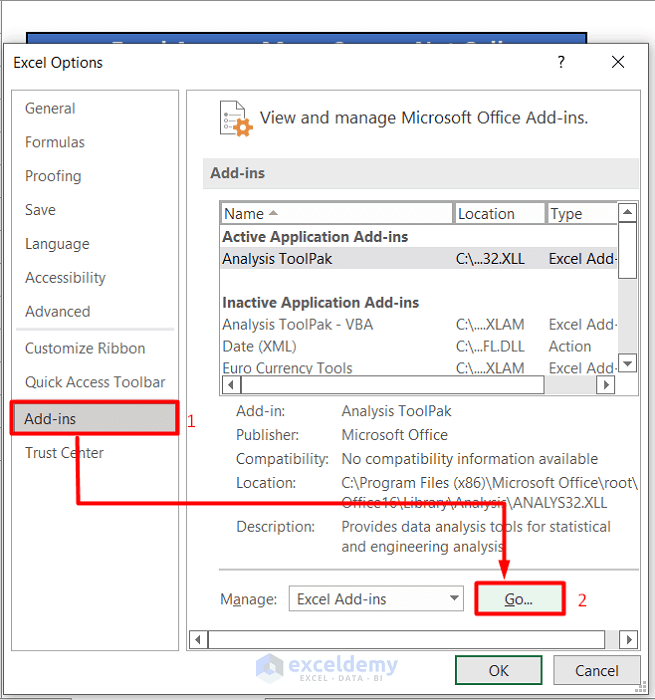655x700 pixels.
Task: Select the Date (XML) add-in row
Action: [419, 346]
